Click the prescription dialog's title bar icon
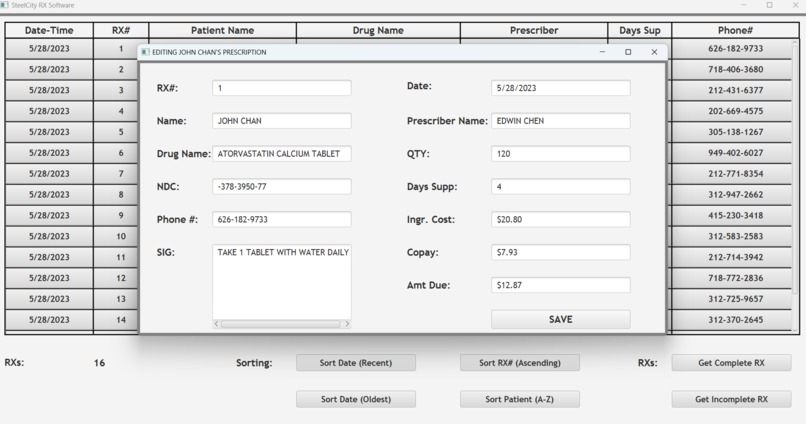The height and width of the screenshot is (424, 806). [x=145, y=52]
